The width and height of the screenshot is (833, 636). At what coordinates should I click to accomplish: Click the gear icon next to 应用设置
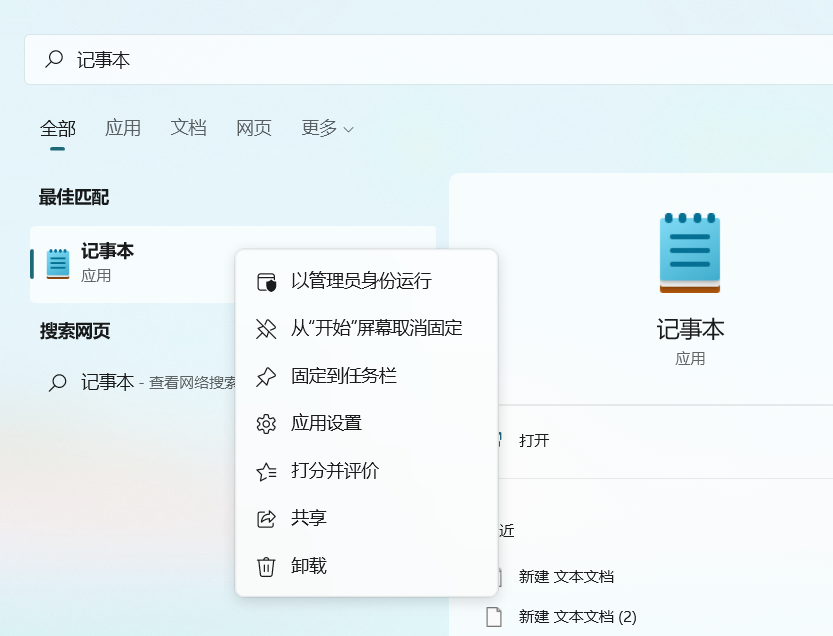pos(266,424)
